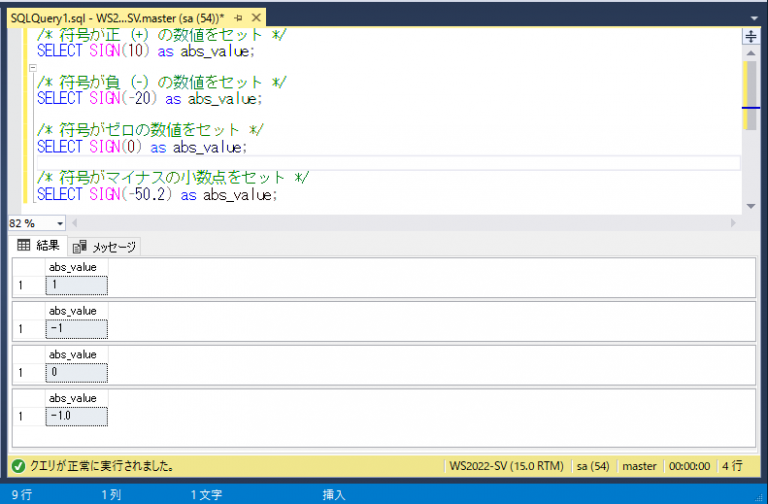Image resolution: width=768 pixels, height=504 pixels.
Task: Click the SELECT SIGN(-20) statement line
Action: (150, 98)
